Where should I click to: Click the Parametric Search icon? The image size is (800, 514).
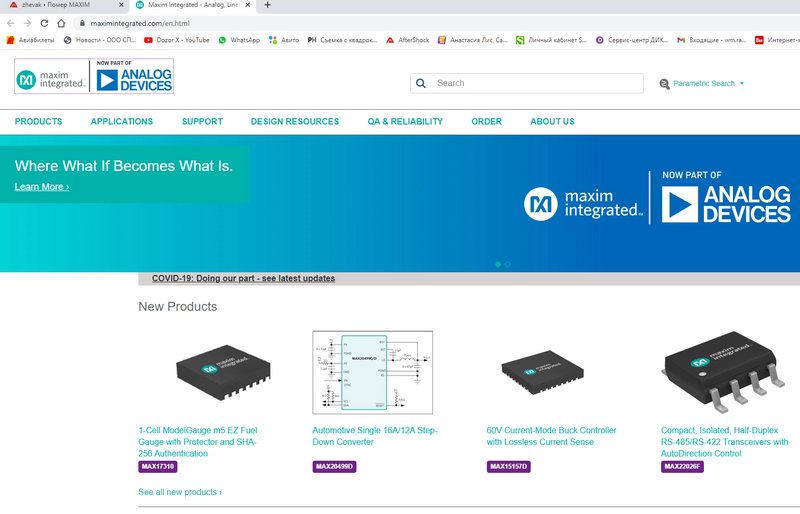tap(664, 84)
